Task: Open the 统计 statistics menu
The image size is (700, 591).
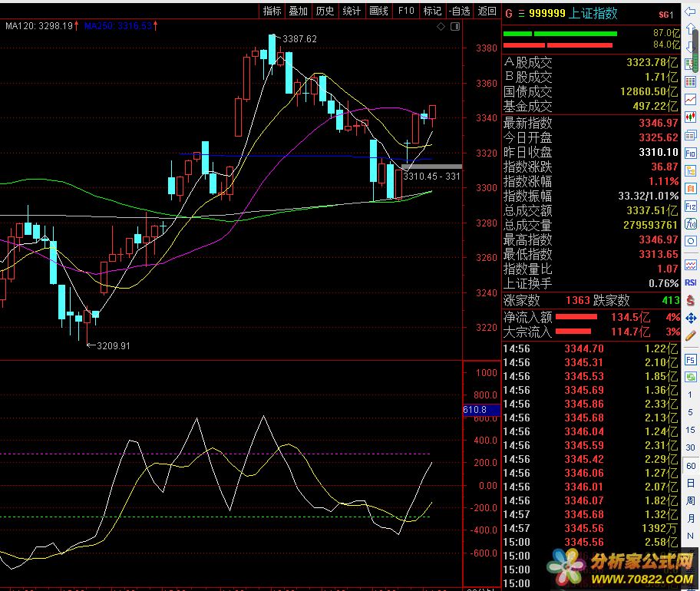Action: 352,12
